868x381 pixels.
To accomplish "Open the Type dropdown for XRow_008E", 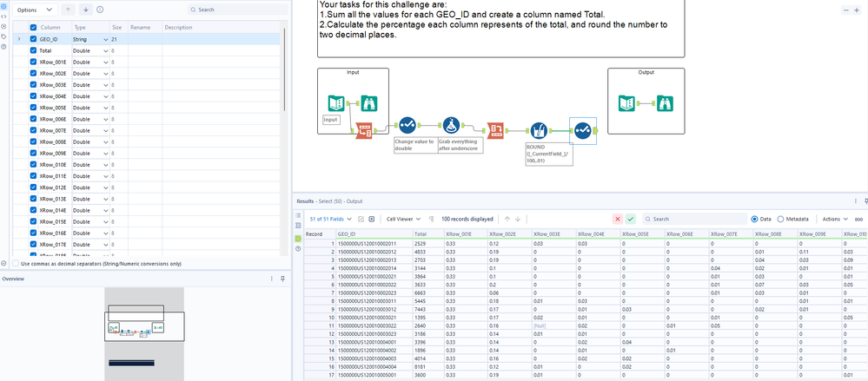I will coord(106,142).
